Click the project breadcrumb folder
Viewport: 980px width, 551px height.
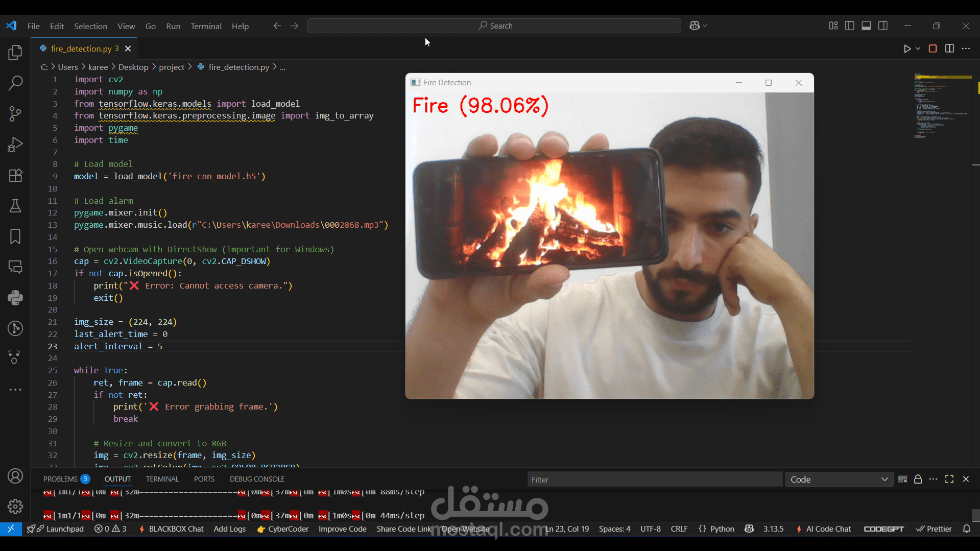click(x=172, y=67)
